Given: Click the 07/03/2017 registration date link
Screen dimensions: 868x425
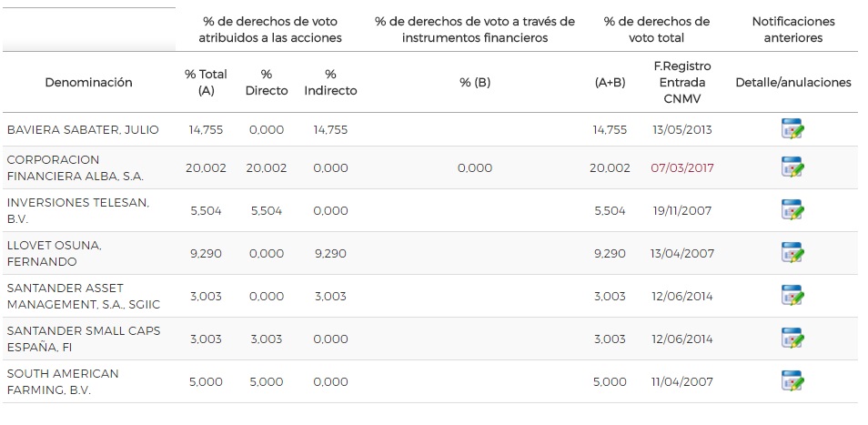Looking at the screenshot, I should 681,168.
